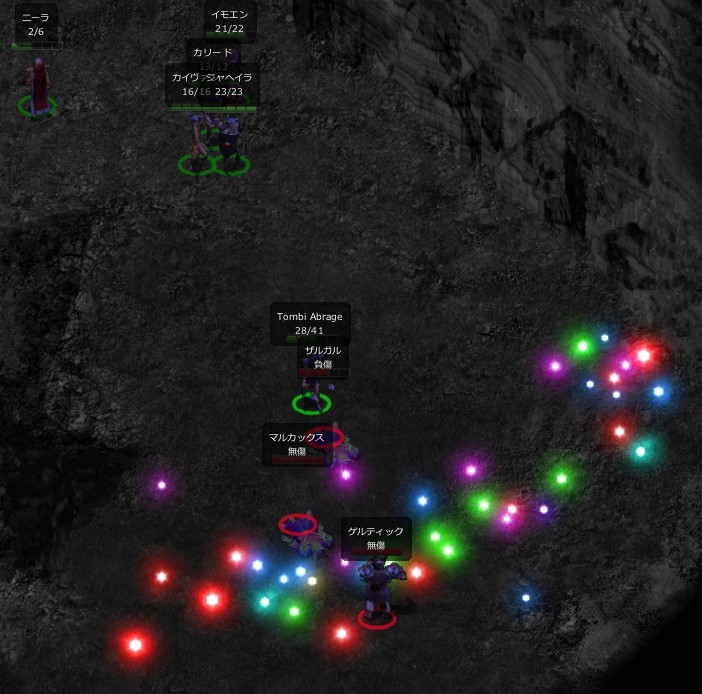Target red-circled enemy beside マルカックス label
702x694 pixels.
(x=334, y=443)
